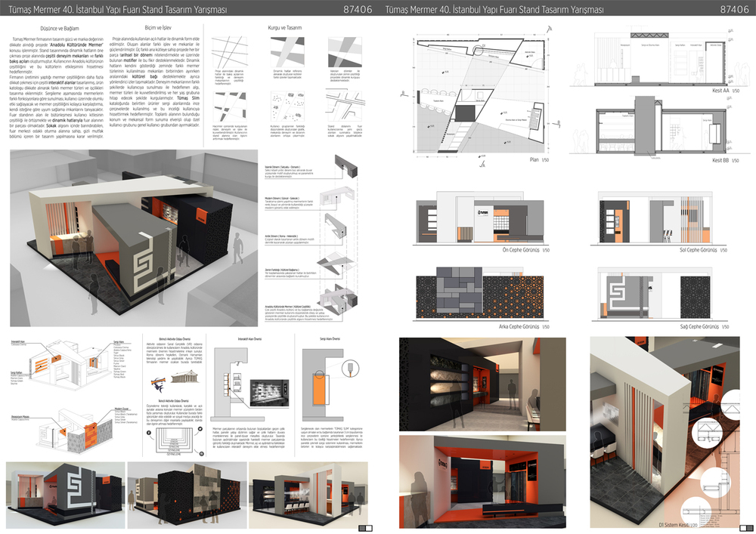
Task: Click the 'Resepsiyon Masası' callout label
Action: tap(20, 418)
